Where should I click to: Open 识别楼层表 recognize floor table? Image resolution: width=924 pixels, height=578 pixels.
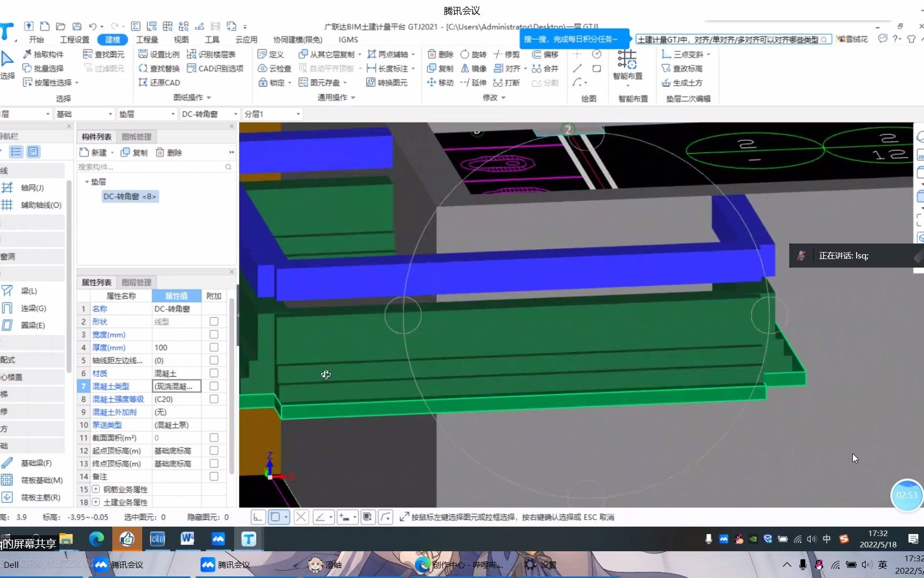tap(211, 54)
